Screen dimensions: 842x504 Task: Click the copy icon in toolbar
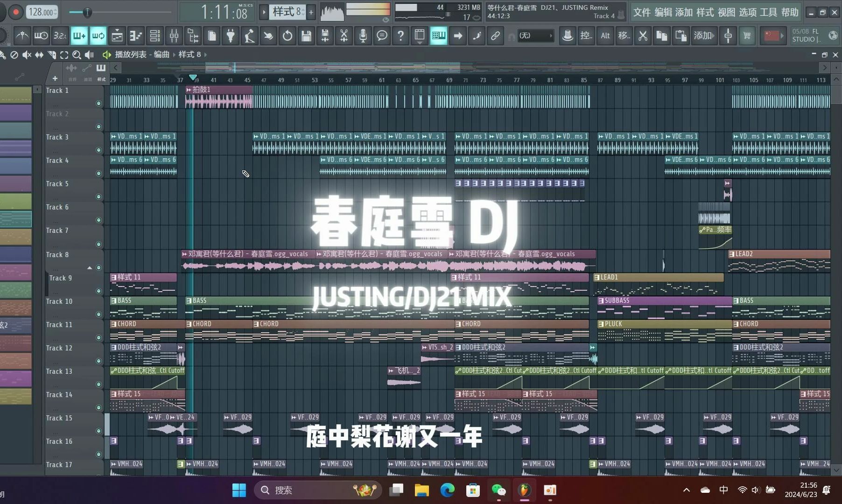tap(662, 35)
